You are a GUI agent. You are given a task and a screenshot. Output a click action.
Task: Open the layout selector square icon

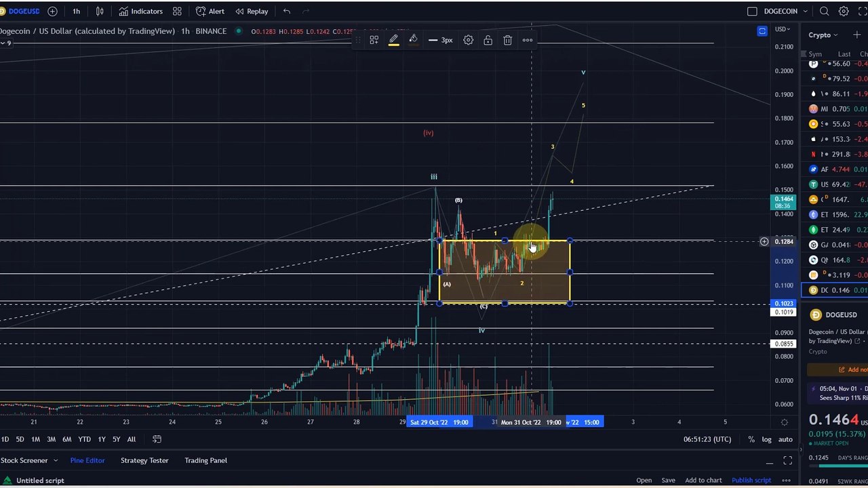point(752,11)
